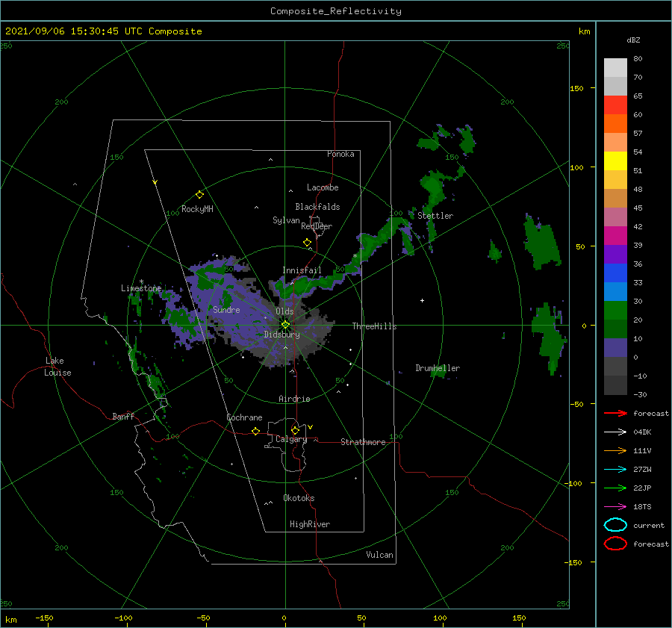Select the orange 111V arrow legend icon

click(615, 450)
